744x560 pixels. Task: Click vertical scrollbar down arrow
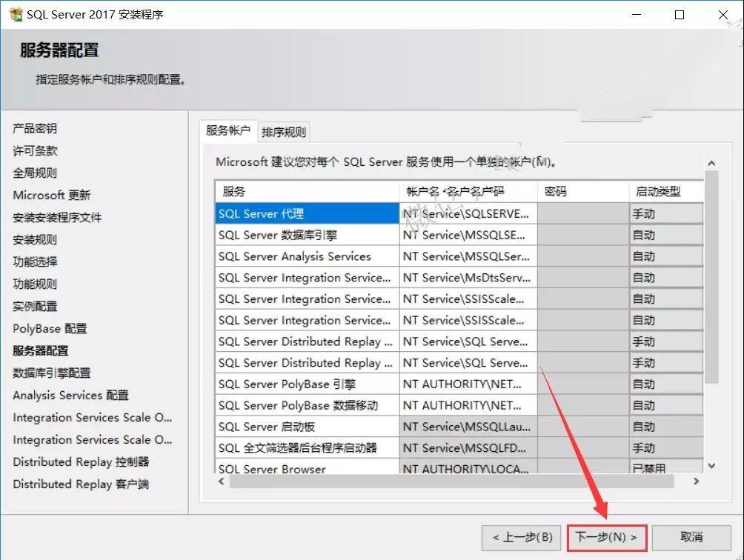[x=711, y=466]
